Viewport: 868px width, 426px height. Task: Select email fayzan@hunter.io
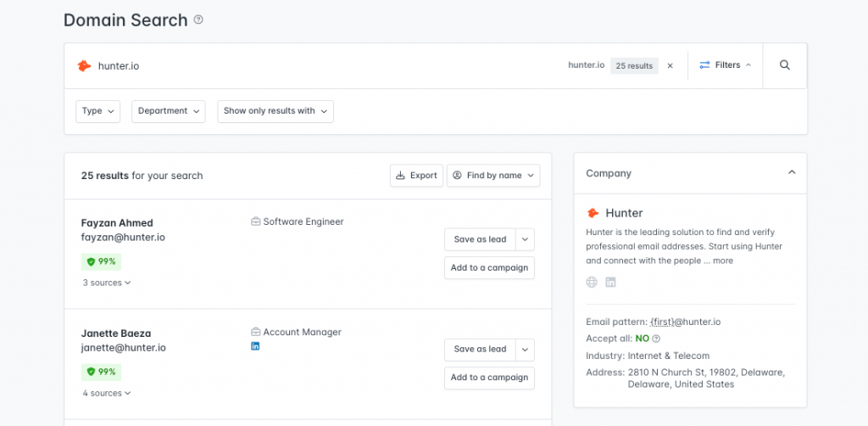[x=123, y=238]
